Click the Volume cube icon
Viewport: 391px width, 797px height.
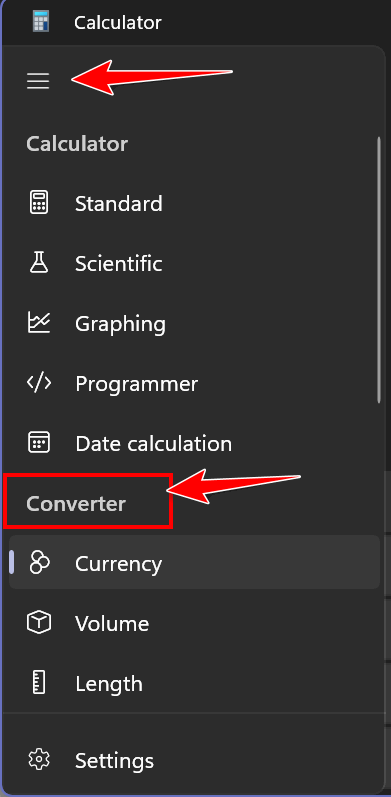39,623
